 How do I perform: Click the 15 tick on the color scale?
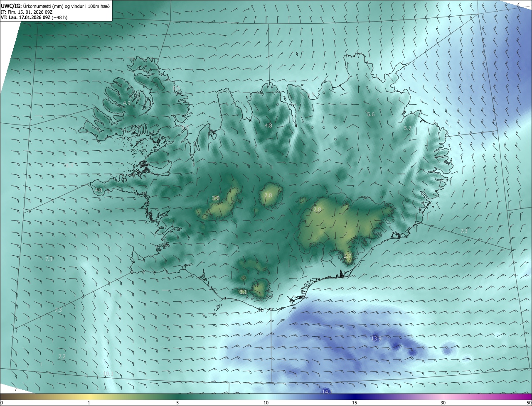click(355, 403)
